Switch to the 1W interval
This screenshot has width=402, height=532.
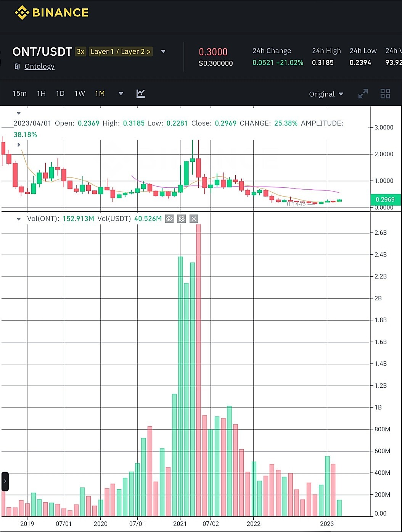[80, 94]
